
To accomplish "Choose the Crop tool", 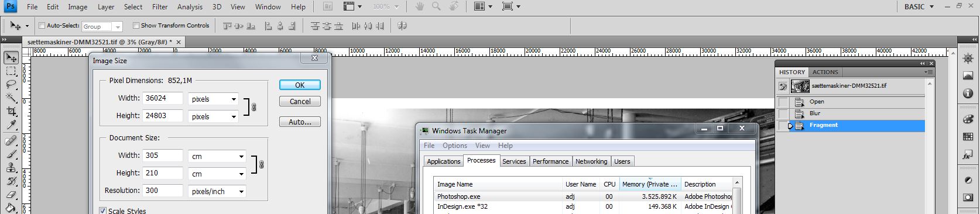I will click(11, 111).
